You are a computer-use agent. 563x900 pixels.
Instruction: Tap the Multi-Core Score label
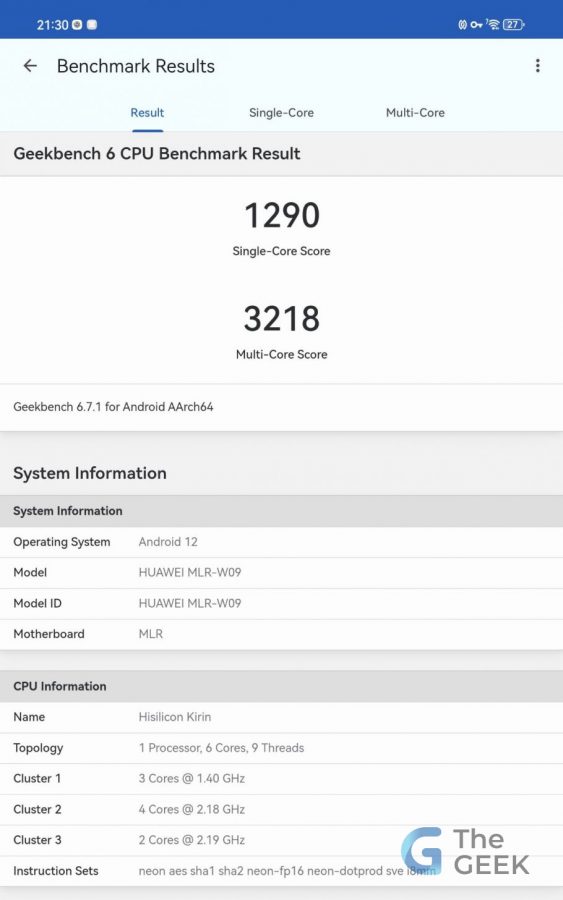coord(281,355)
